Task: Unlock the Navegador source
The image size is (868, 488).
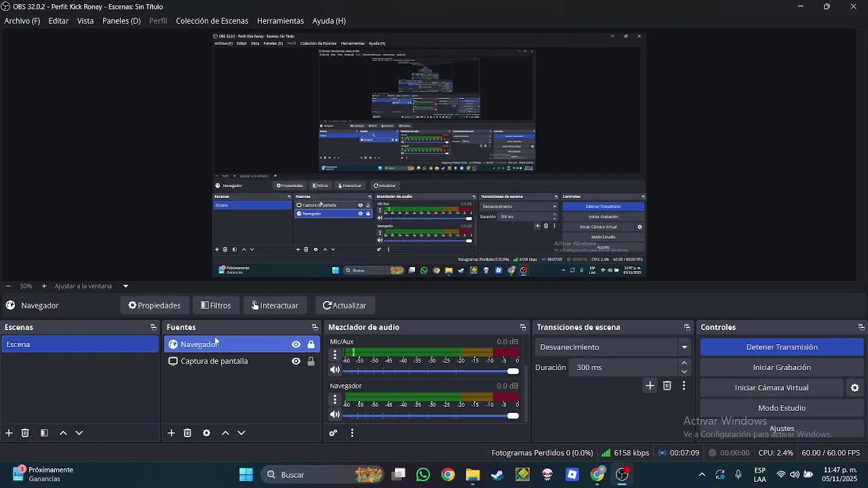Action: coord(311,344)
